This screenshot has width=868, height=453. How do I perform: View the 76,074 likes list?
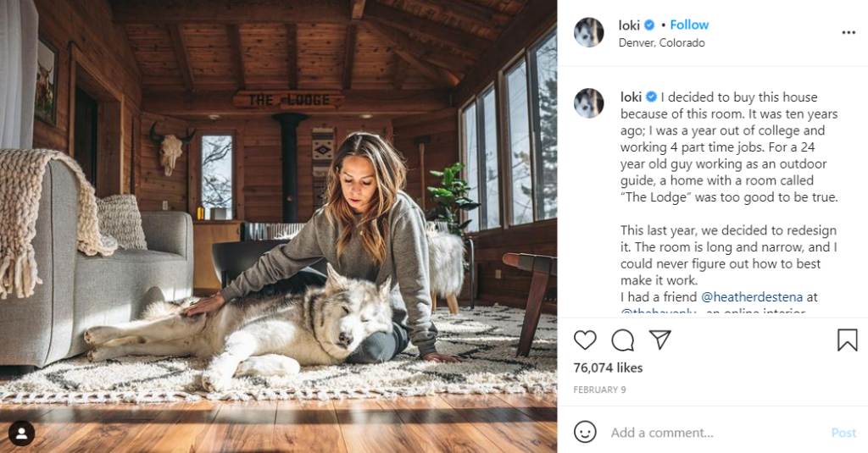(x=608, y=367)
